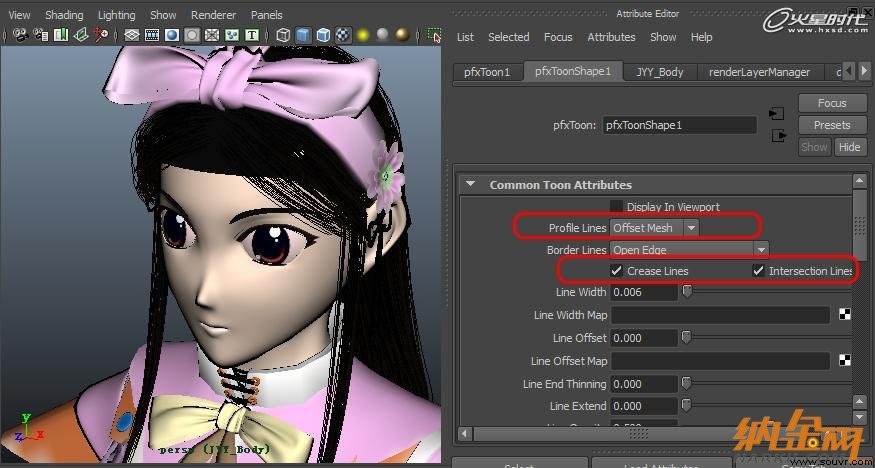875x468 pixels.
Task: Click the Image Plane icon
Action: coord(81,36)
